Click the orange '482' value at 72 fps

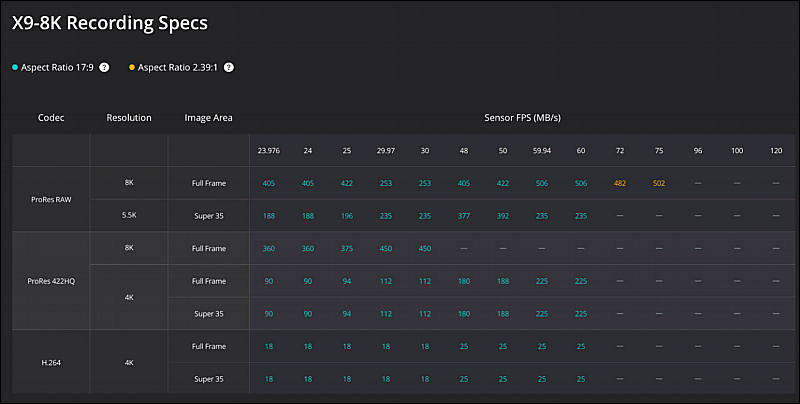(620, 183)
